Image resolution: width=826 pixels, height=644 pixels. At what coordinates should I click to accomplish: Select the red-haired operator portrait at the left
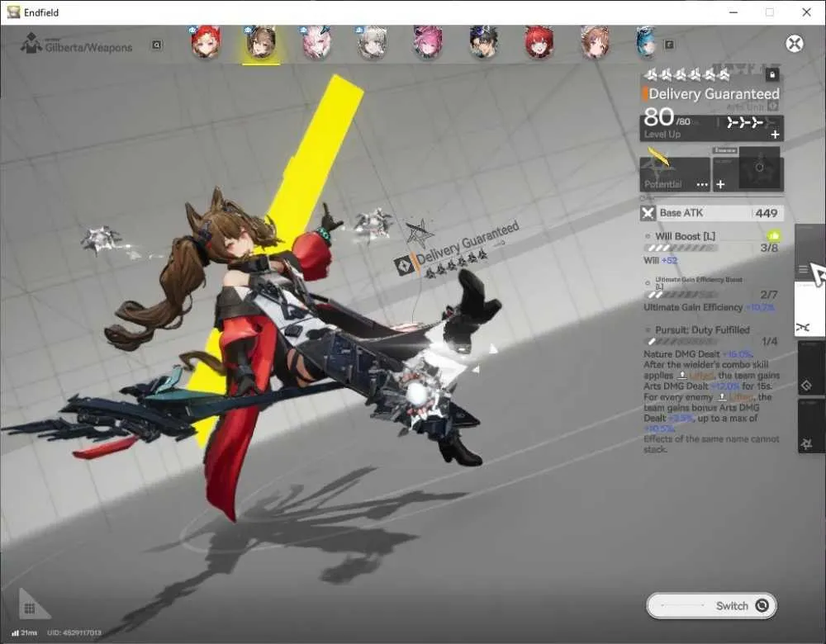coord(206,41)
